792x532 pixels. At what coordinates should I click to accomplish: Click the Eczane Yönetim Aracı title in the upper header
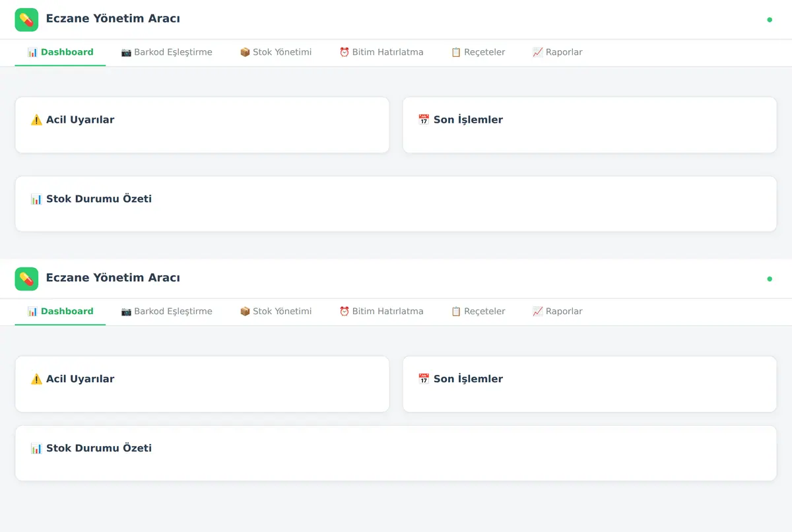click(113, 18)
